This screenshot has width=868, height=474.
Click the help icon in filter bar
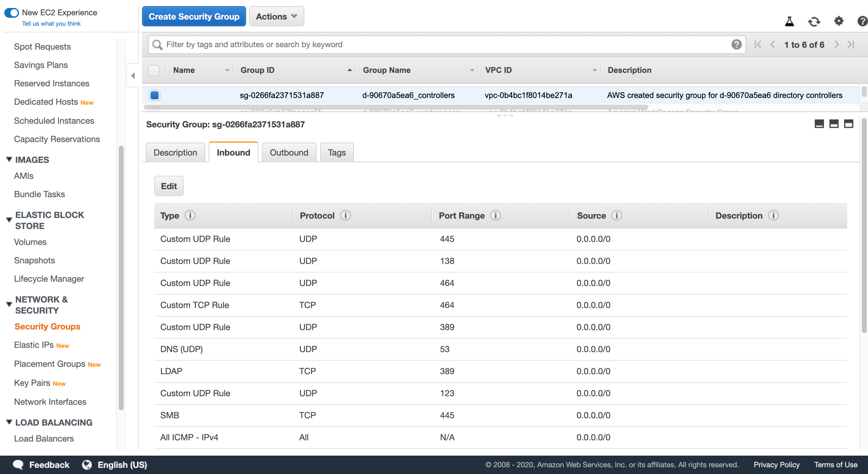pos(736,44)
